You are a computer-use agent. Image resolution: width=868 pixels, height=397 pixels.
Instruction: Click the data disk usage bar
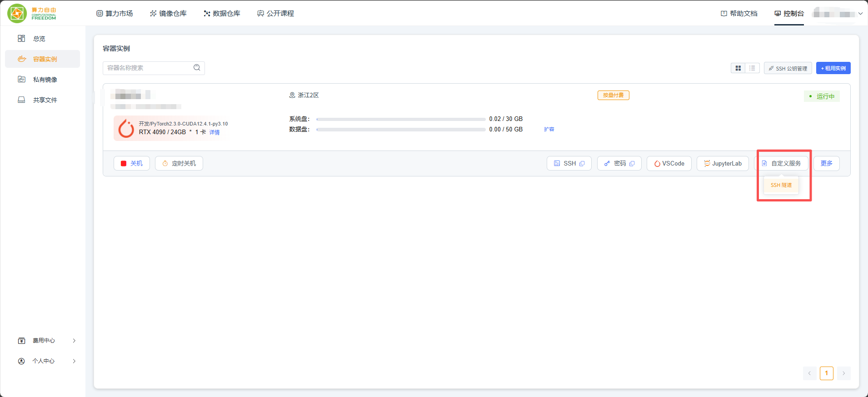click(401, 130)
